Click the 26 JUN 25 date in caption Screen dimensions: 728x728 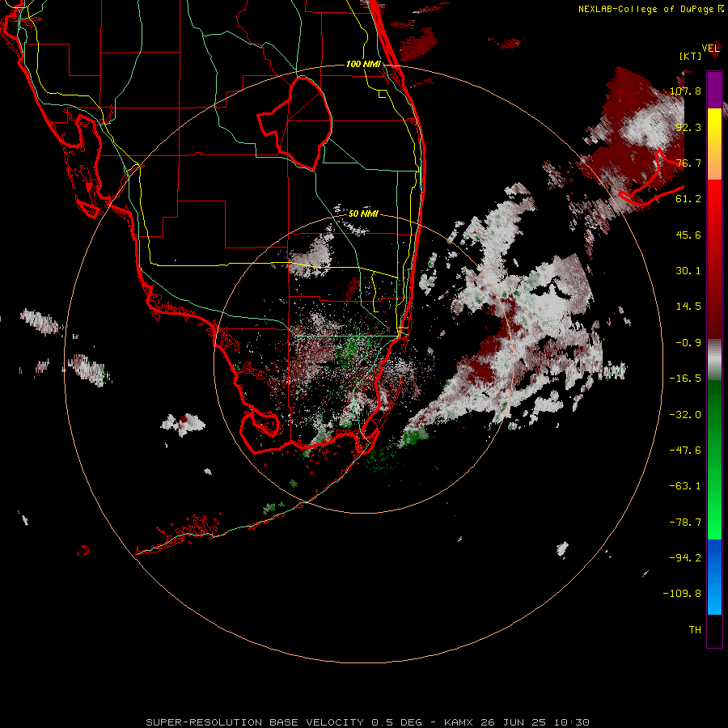click(514, 722)
